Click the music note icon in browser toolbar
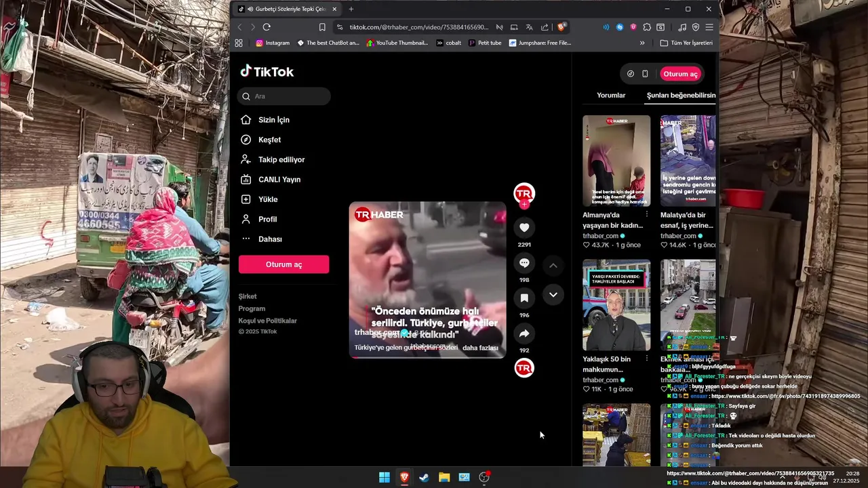 (682, 27)
